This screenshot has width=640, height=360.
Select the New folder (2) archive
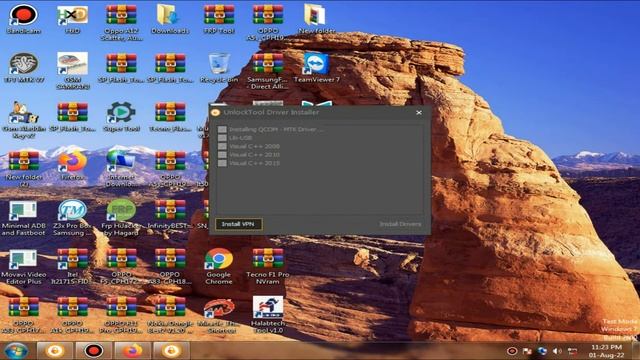coord(24,169)
